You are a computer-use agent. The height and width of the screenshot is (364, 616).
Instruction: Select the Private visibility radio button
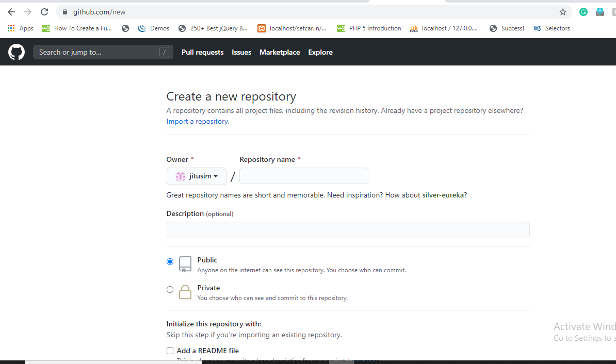170,289
